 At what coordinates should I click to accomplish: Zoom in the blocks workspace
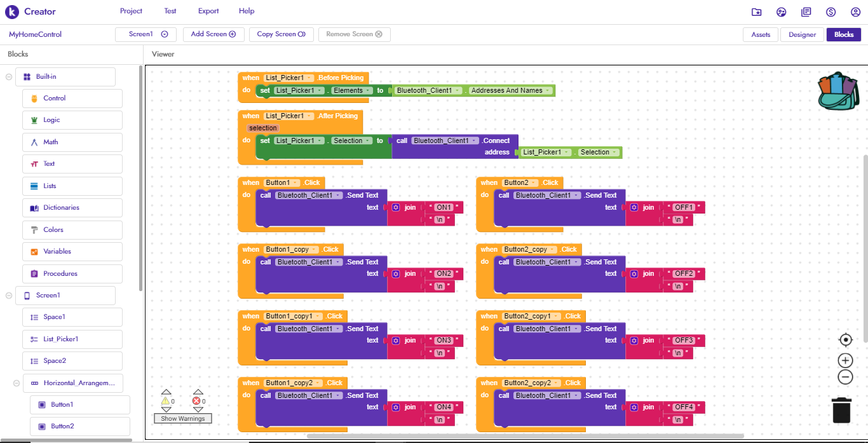click(845, 360)
